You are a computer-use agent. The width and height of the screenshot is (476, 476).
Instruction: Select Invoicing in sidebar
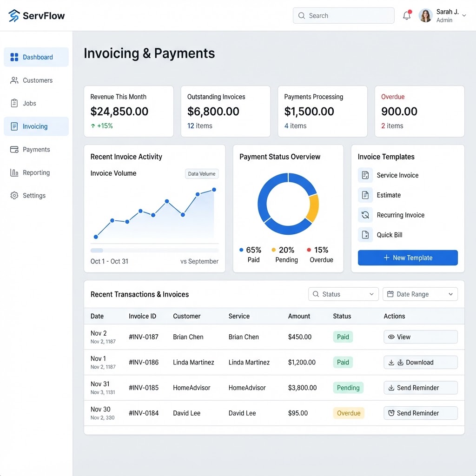tap(36, 126)
